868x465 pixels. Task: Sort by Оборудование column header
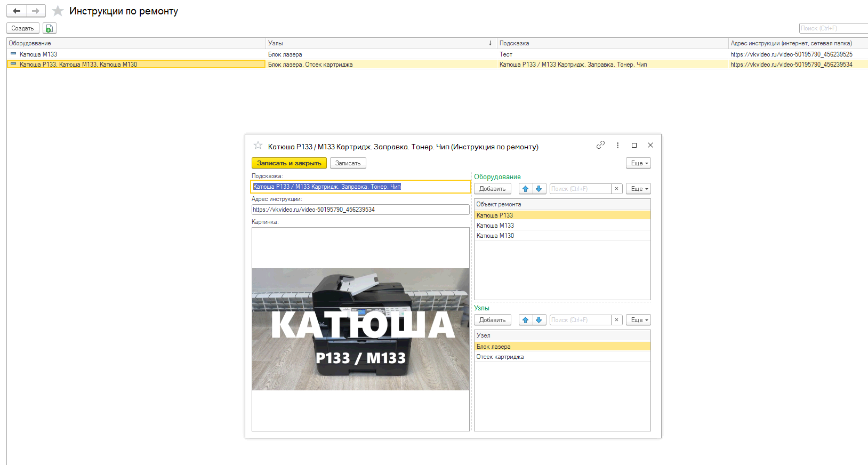point(136,43)
